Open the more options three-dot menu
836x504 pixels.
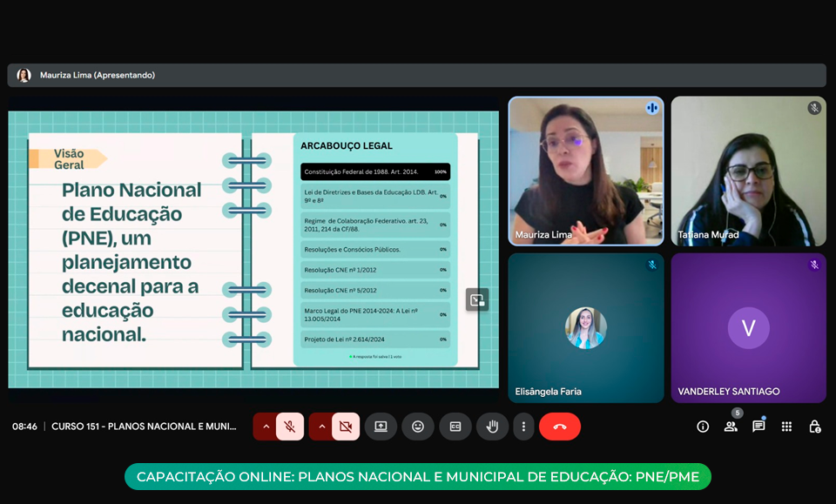(522, 427)
